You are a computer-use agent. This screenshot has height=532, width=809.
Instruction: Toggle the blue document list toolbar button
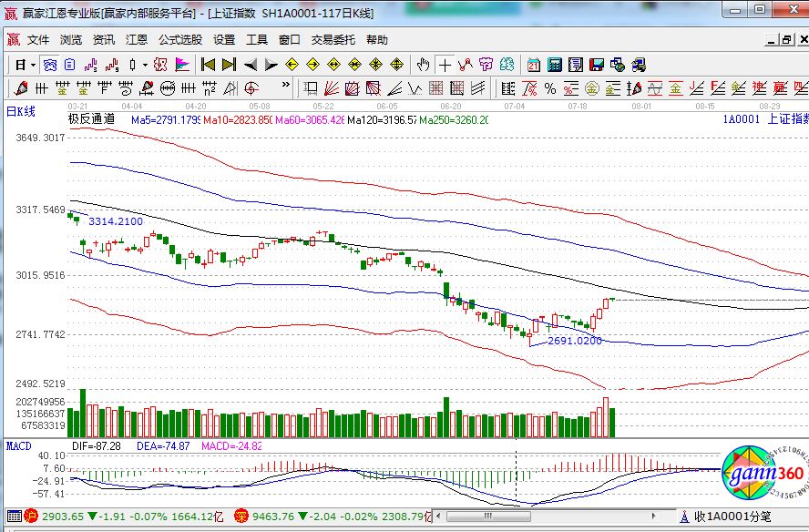click(x=70, y=65)
